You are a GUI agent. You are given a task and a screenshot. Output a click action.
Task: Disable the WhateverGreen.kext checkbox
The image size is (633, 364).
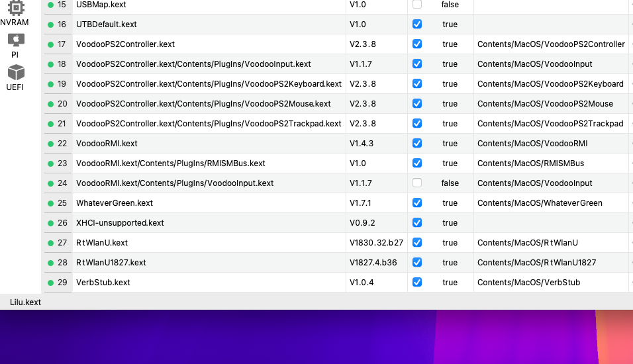tap(417, 203)
